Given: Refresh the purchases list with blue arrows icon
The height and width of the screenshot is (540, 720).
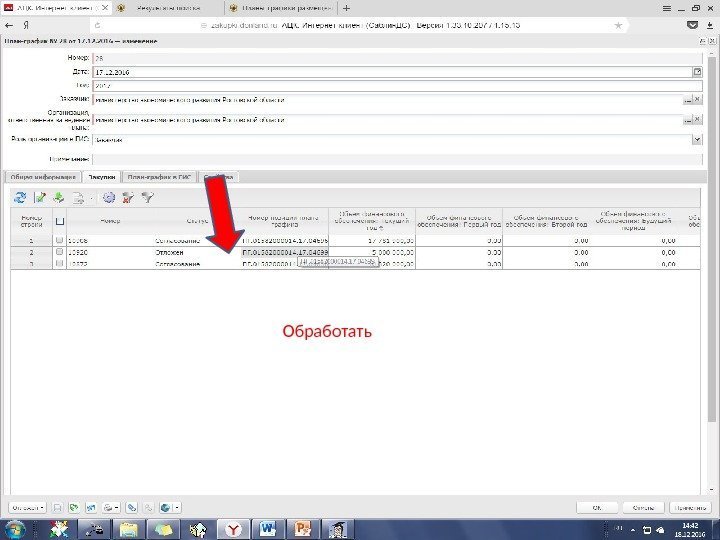Looking at the screenshot, I should tap(20, 198).
